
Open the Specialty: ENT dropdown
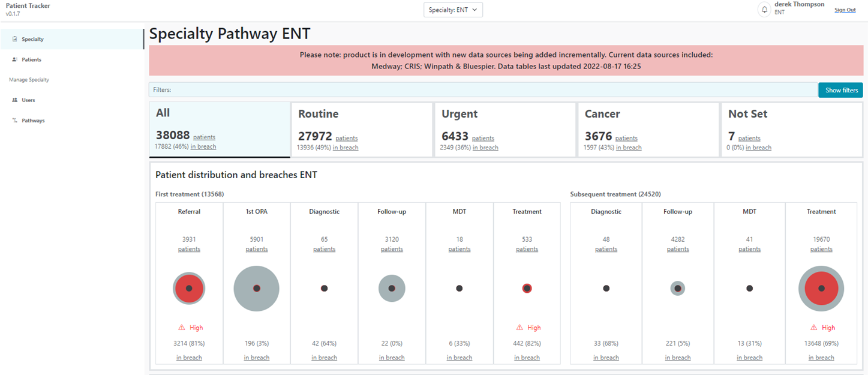(x=453, y=10)
